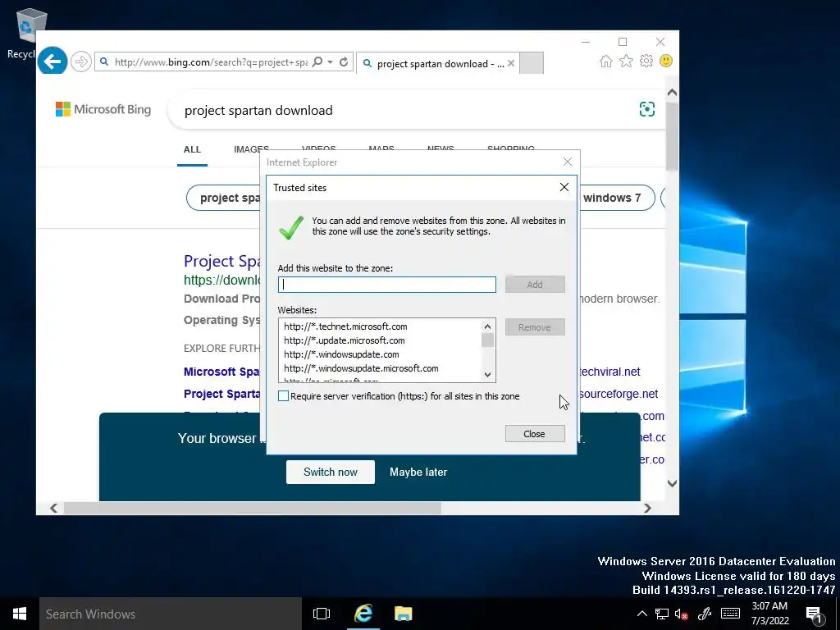
Task: Select http://*.update.microsoft.com in Websites list
Action: (x=345, y=340)
